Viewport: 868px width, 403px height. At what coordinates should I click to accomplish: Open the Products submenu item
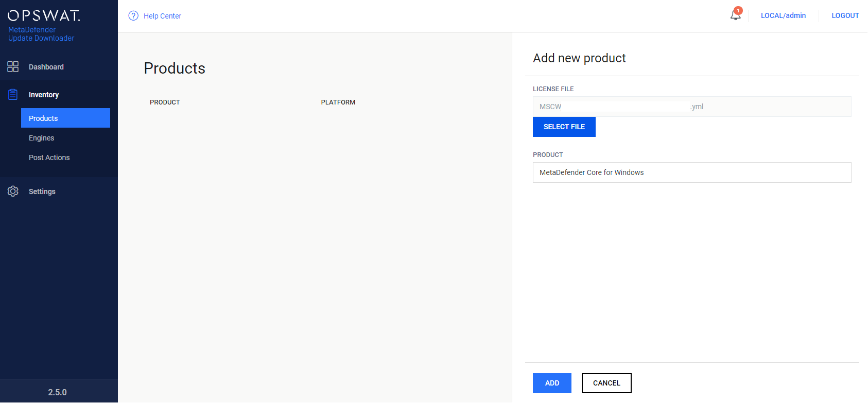[x=65, y=118]
